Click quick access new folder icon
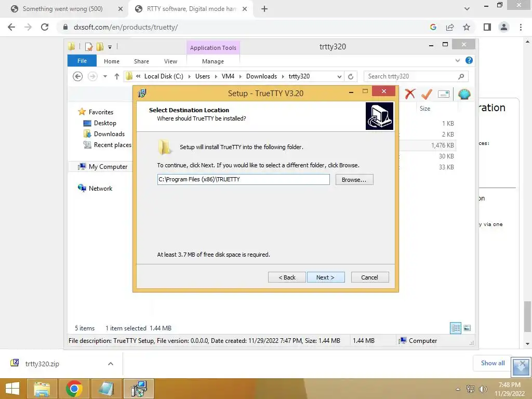532x399 pixels. (100, 47)
